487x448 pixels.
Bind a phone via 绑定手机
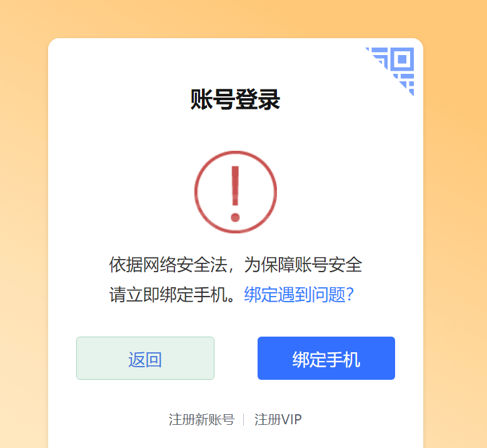click(x=326, y=358)
